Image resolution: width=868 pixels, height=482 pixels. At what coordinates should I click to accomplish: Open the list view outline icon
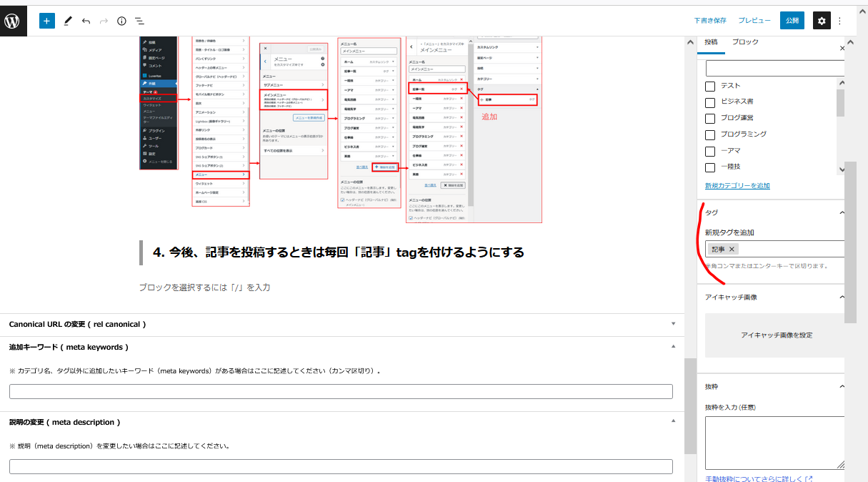click(x=140, y=21)
